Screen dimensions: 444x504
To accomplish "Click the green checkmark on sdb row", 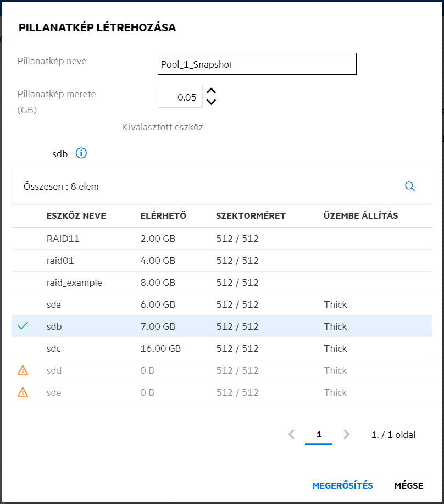I will (x=23, y=326).
